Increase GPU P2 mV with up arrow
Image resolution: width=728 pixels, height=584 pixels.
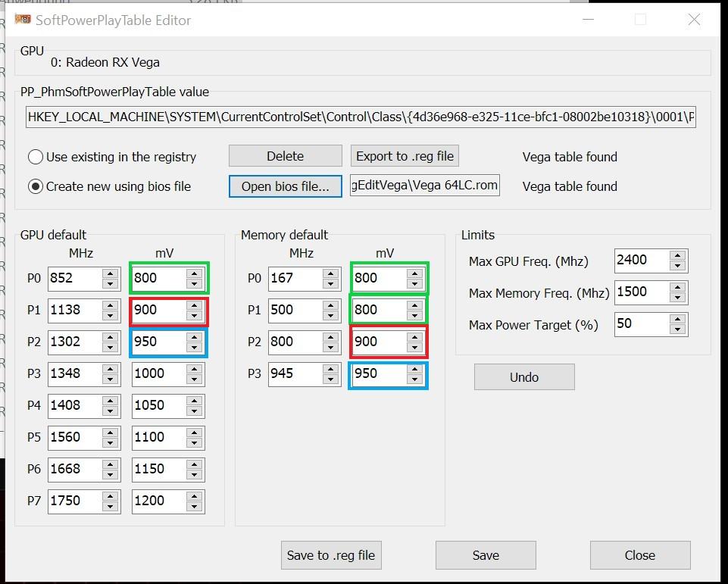(x=195, y=336)
